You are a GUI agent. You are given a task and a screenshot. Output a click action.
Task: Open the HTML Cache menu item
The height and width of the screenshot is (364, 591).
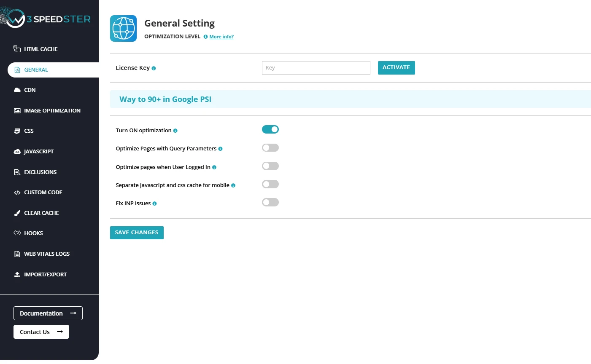click(x=40, y=49)
